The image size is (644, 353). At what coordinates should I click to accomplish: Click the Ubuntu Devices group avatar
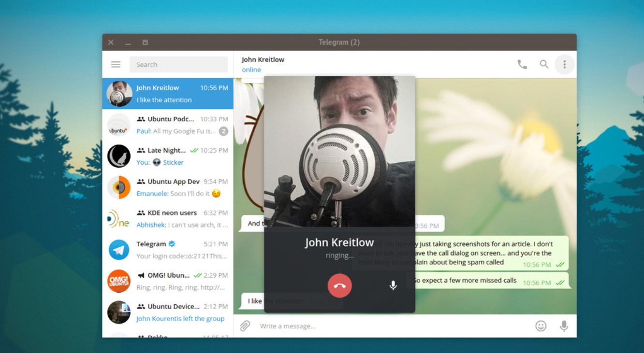pyautogui.click(x=119, y=312)
